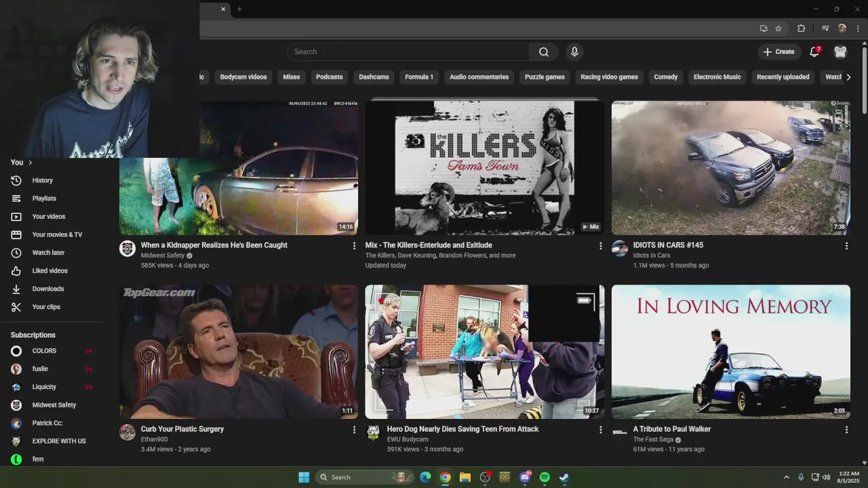Select the Mixes chip
Screen dimensions: 868x488
tap(292, 77)
